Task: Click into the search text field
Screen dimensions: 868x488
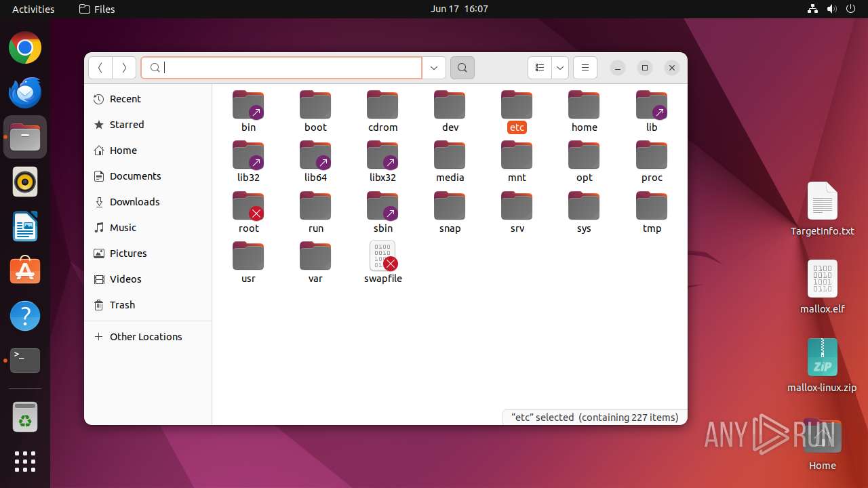Action: (x=281, y=68)
